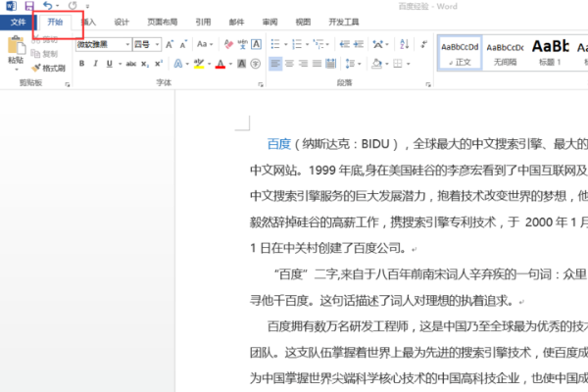The height and width of the screenshot is (392, 588).
Task: Open the 插入 (Insert) ribbon tab
Action: coord(88,21)
